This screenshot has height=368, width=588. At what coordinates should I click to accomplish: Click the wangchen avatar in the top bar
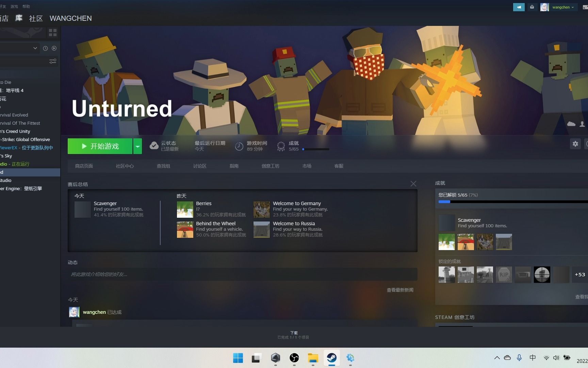coord(544,7)
